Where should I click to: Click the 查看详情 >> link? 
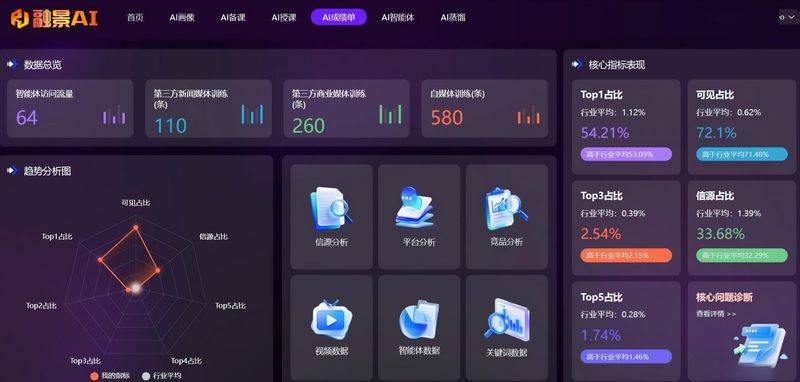point(716,314)
